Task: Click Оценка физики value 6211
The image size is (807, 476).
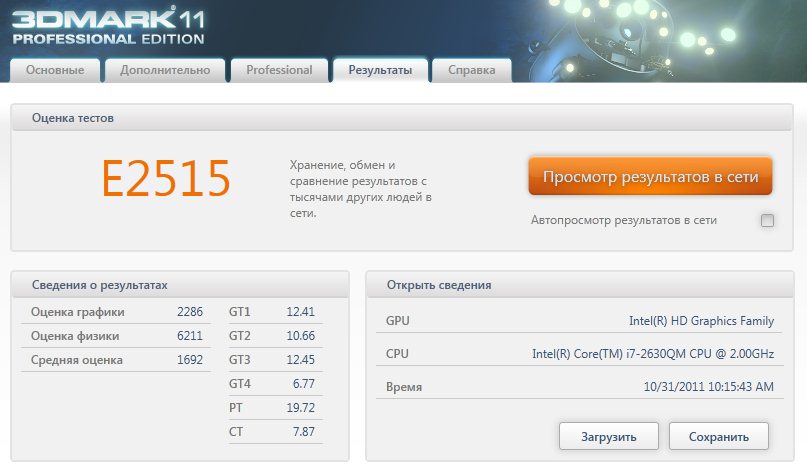Action: (x=190, y=336)
